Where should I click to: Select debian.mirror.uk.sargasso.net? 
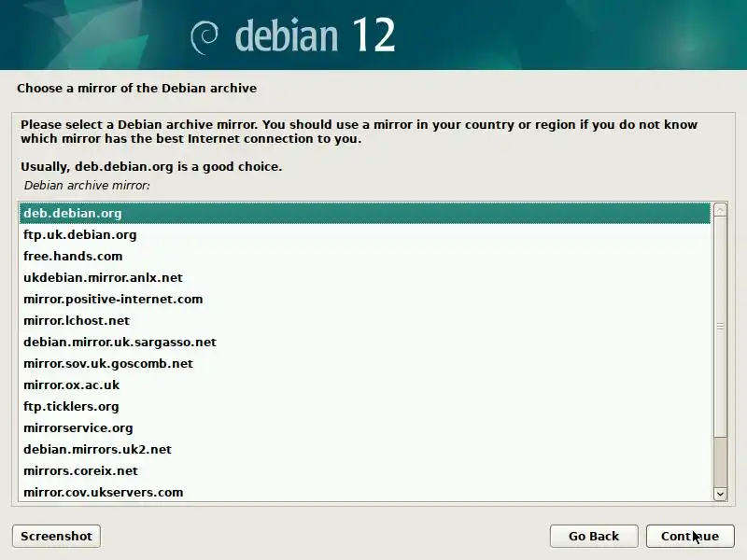point(365,342)
